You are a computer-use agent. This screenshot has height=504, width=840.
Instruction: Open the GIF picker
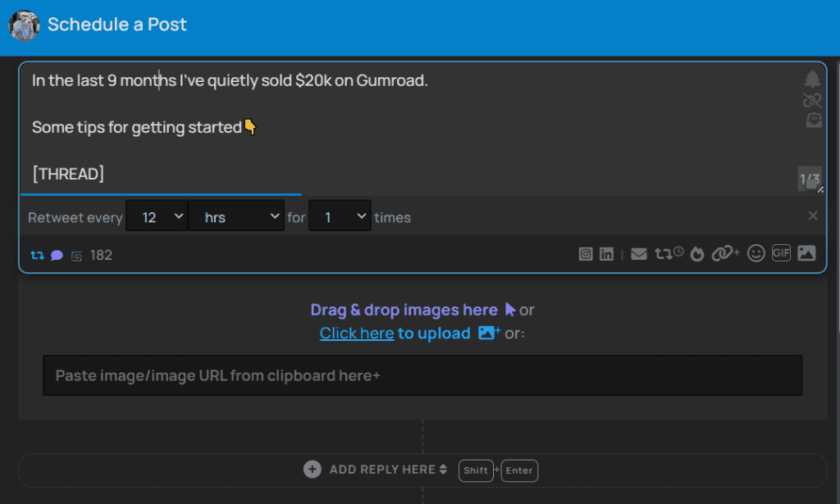(x=781, y=253)
